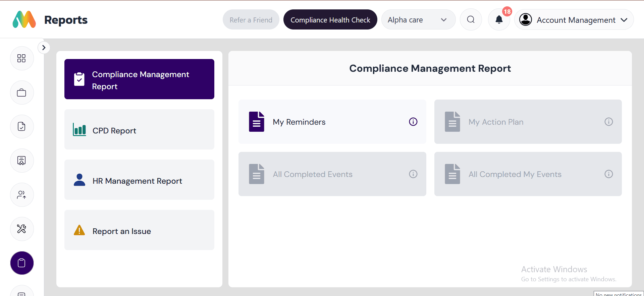Switch to HR Management Report

139,180
